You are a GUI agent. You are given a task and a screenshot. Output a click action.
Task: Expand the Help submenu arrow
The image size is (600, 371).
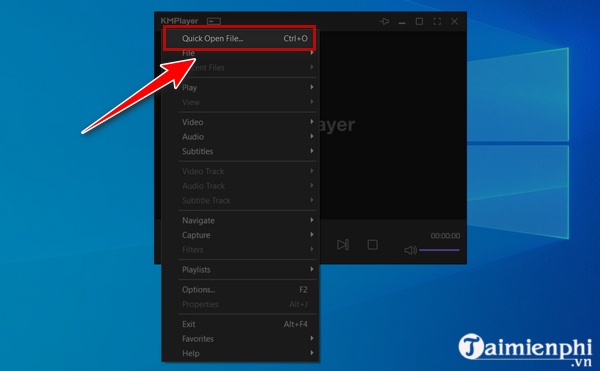(312, 353)
